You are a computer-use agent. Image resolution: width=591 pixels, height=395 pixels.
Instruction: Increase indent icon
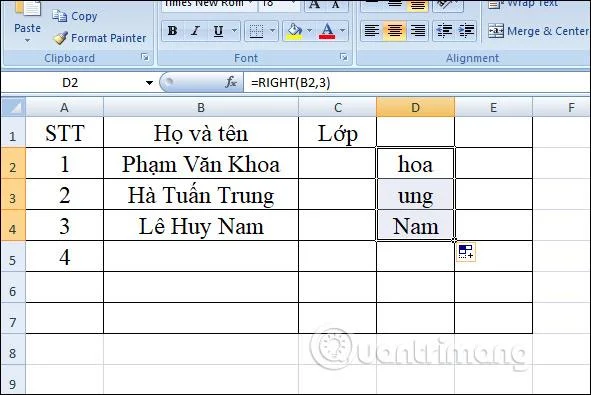point(467,31)
